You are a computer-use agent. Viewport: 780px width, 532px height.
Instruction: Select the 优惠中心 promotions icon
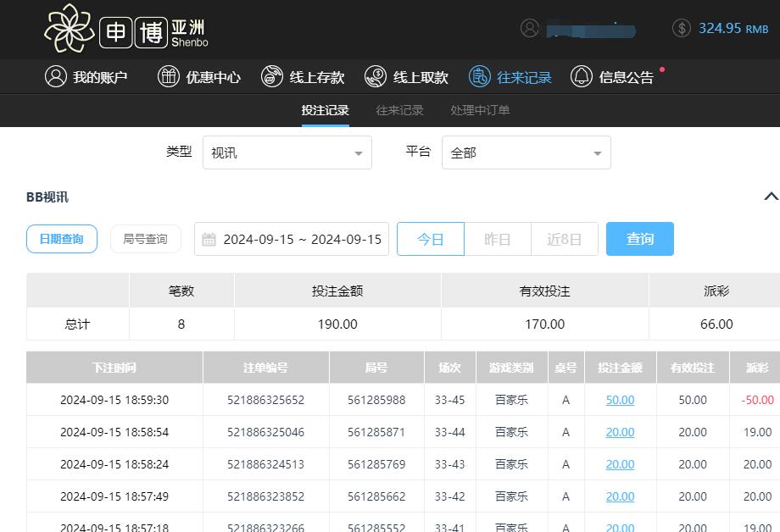(168, 76)
